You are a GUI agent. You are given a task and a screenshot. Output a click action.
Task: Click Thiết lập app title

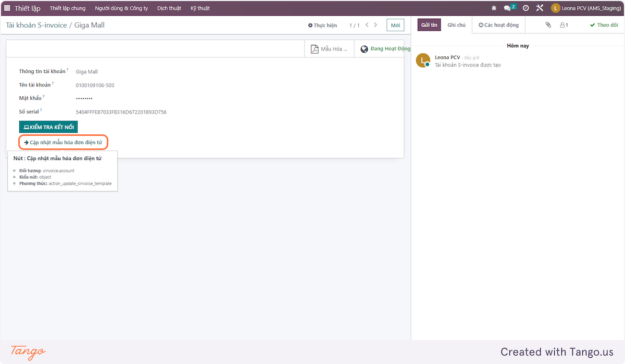pos(28,8)
